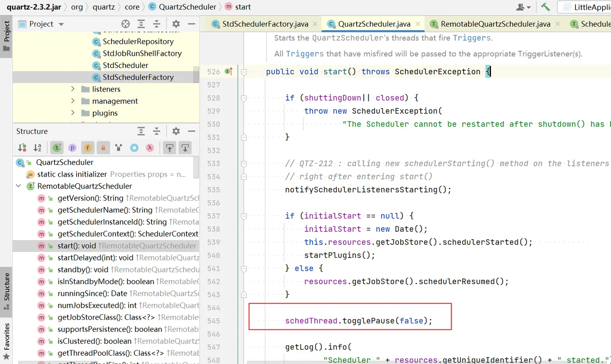Open LittleApplic run configuration dropdown
This screenshot has height=364, width=611.
pos(584,7)
